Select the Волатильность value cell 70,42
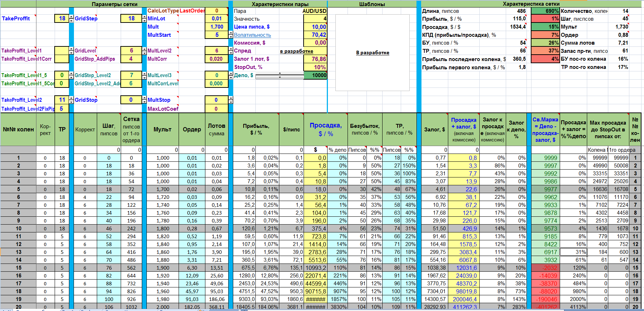644x311 pixels. click(x=315, y=35)
